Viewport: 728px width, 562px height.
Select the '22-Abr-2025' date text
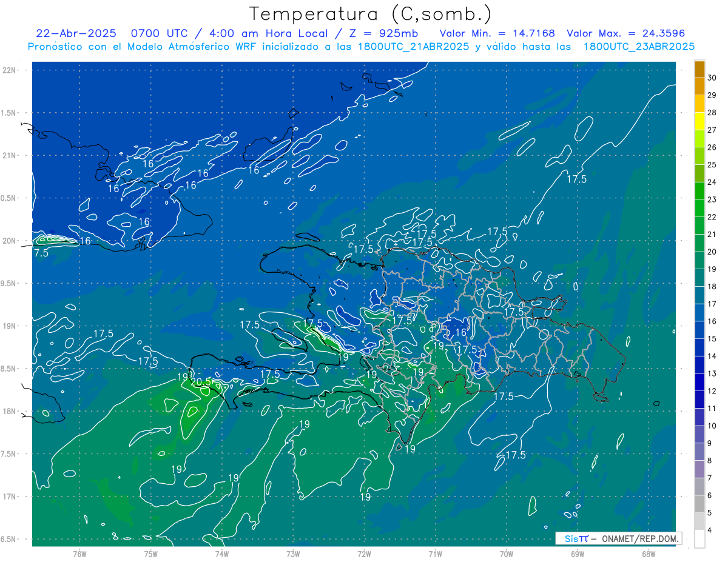76,33
